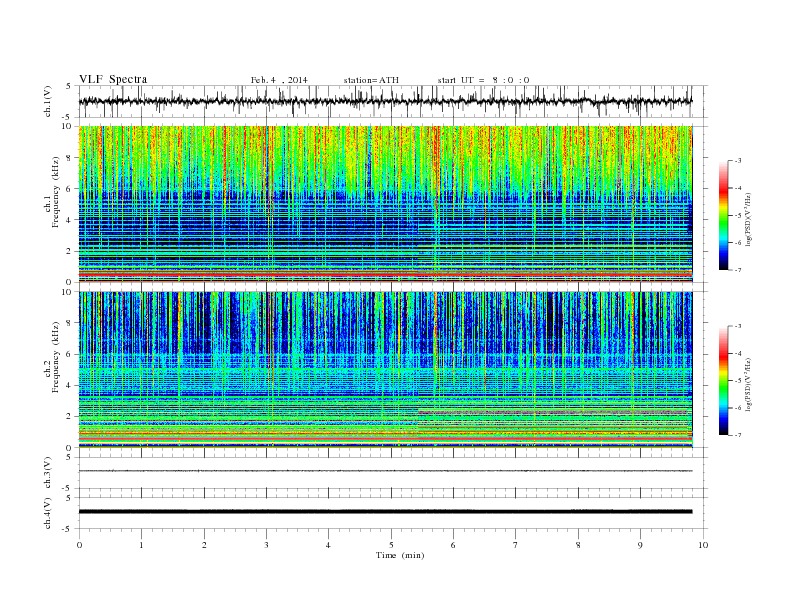Click the "-3" tick on upper colorbar

coord(738,161)
